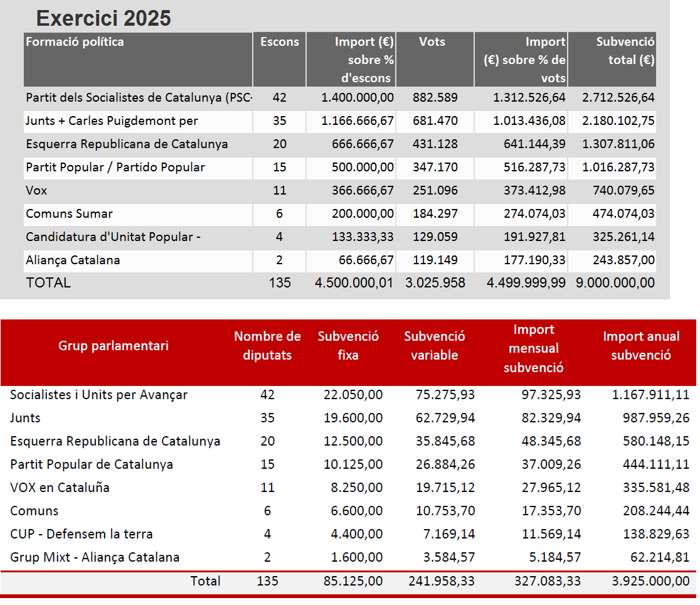The height and width of the screenshot is (605, 700).
Task: Select variable subsidy 7.169,14
Action: coord(449,535)
